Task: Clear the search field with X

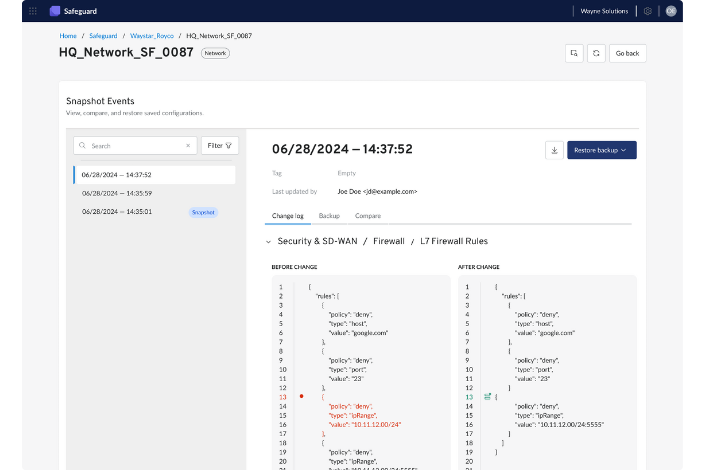Action: click(188, 146)
